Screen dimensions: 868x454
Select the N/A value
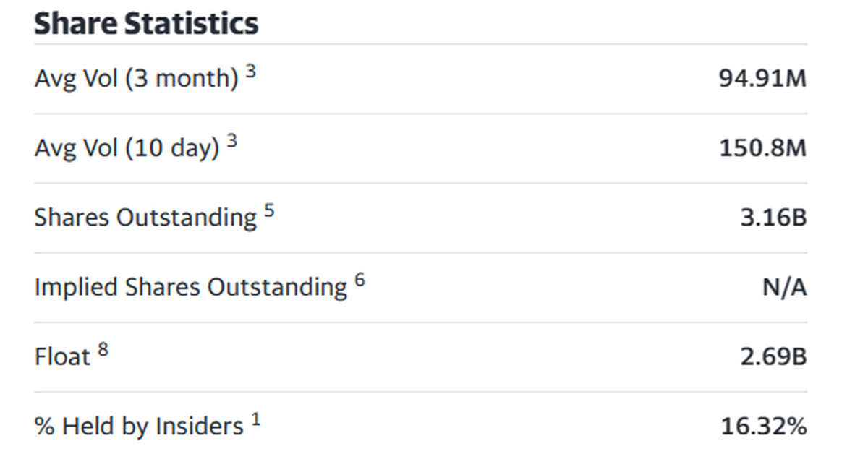[784, 288]
